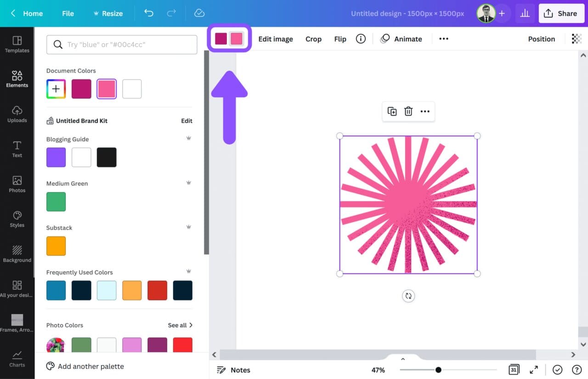
Task: Delete the selected starburst with the trash icon
Action: 408,111
